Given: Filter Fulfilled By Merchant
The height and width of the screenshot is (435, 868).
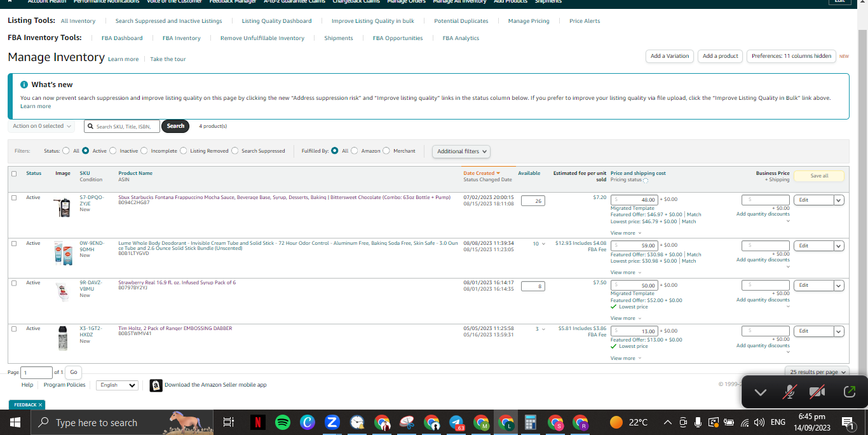Looking at the screenshot, I should tap(387, 151).
